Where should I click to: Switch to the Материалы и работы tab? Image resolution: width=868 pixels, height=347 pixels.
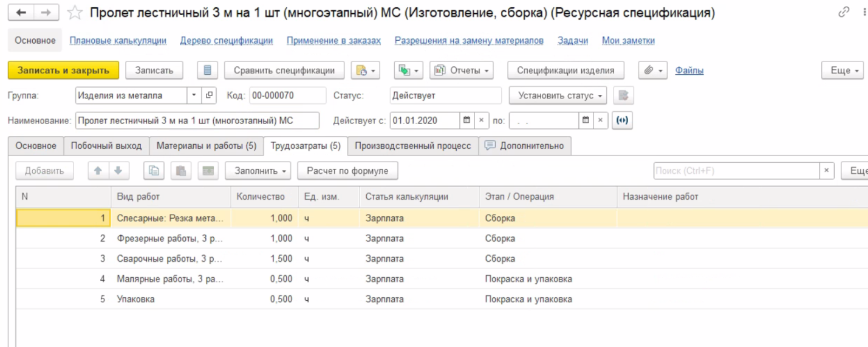tap(207, 146)
